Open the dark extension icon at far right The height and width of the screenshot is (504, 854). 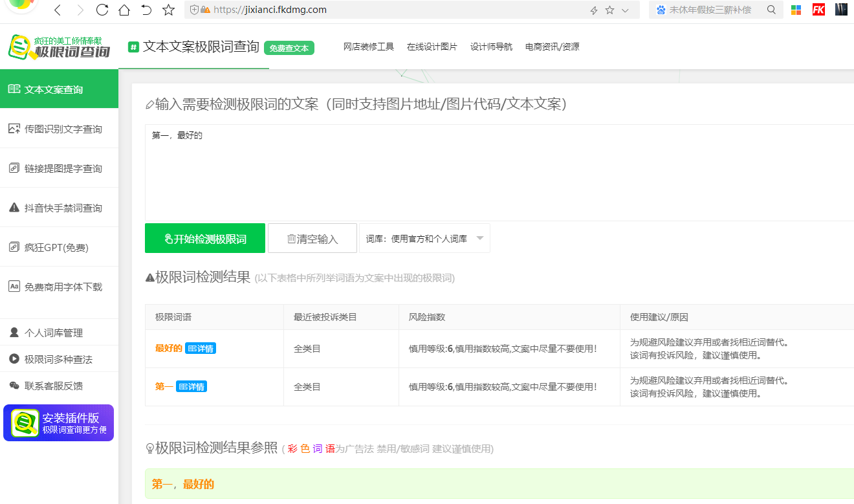tap(841, 9)
